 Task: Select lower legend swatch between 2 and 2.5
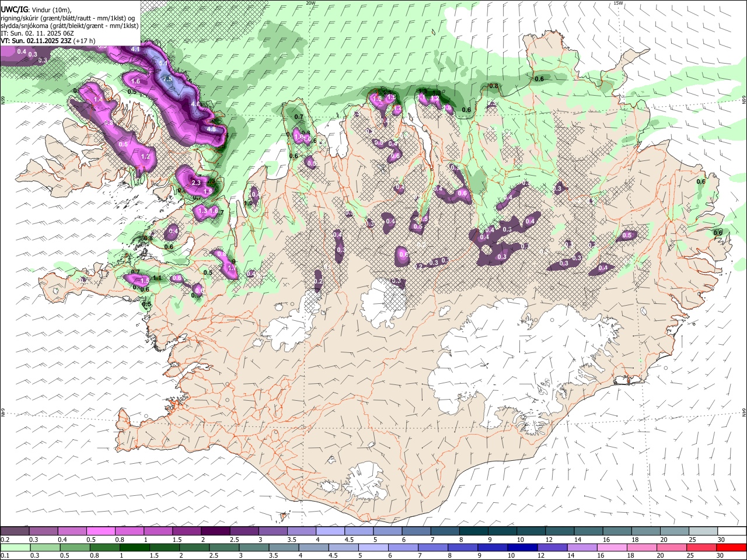pyautogui.click(x=194, y=547)
